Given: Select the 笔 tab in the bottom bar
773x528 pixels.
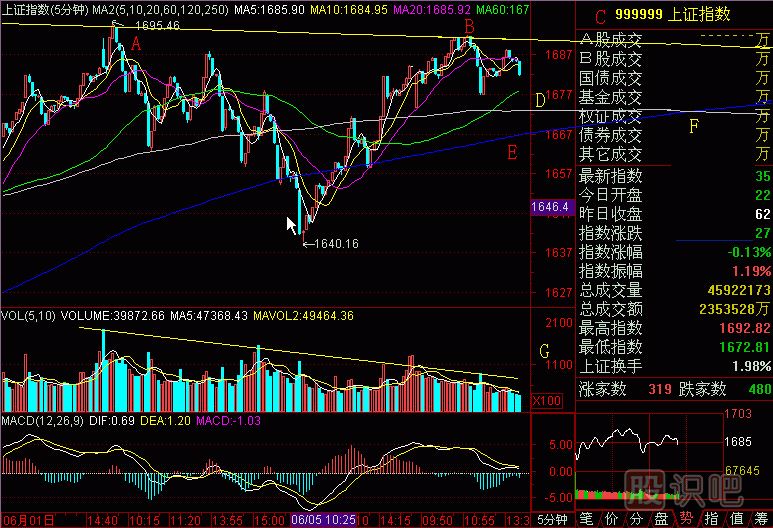Looking at the screenshot, I should (x=587, y=519).
